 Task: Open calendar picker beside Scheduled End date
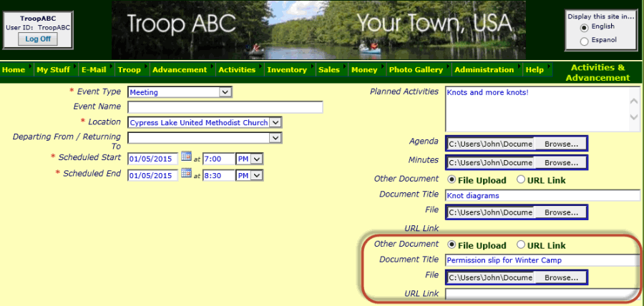[186, 173]
